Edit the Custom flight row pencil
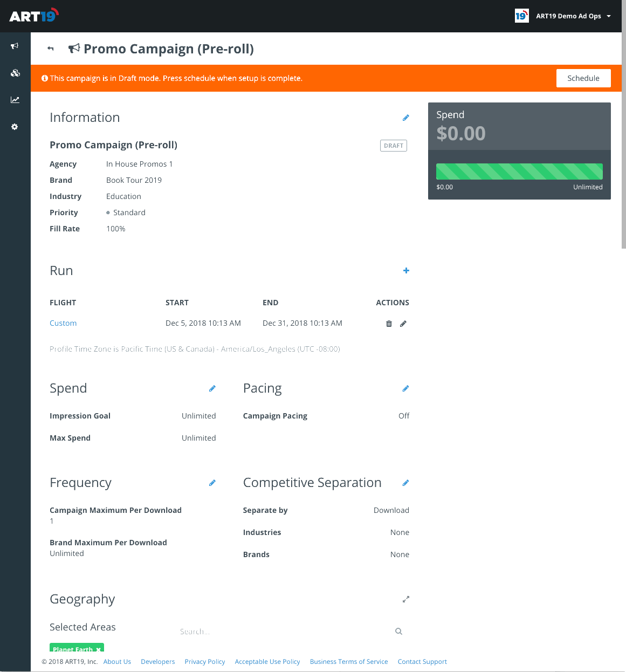The height and width of the screenshot is (672, 626). click(x=403, y=324)
